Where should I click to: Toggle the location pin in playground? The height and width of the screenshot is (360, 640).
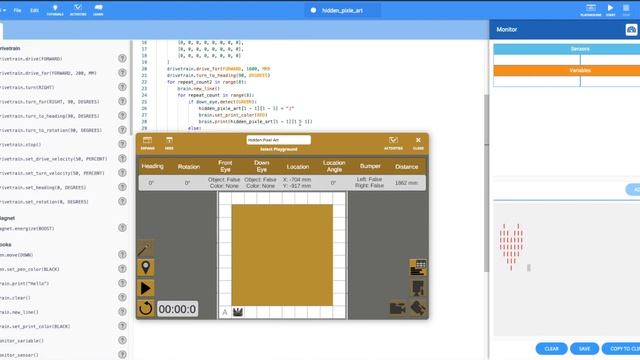(145, 268)
